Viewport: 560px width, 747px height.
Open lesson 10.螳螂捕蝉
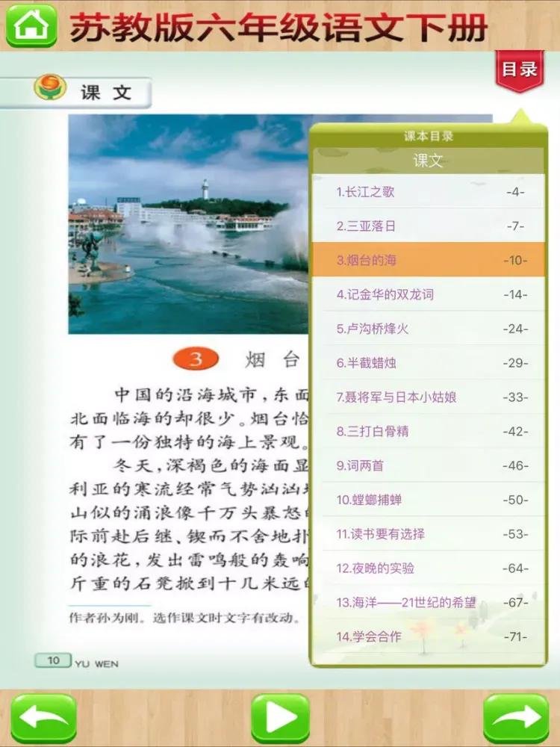[x=428, y=500]
